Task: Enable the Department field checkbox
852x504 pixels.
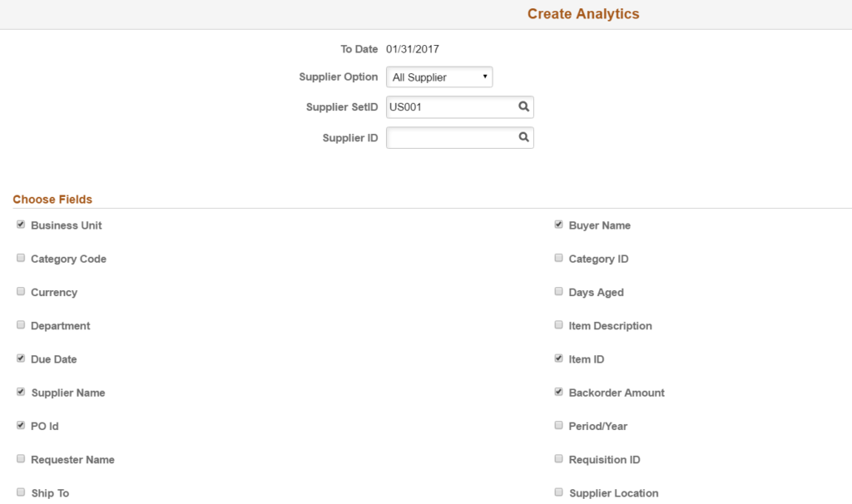Action: coord(20,324)
